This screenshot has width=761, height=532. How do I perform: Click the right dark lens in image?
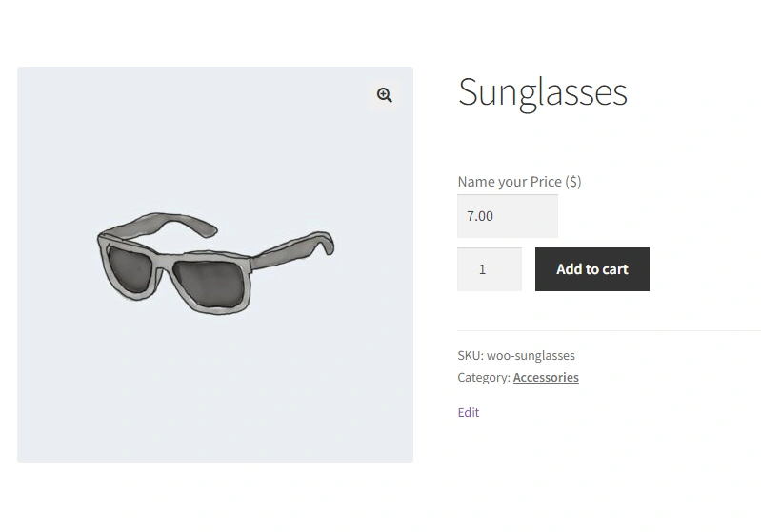click(x=209, y=285)
